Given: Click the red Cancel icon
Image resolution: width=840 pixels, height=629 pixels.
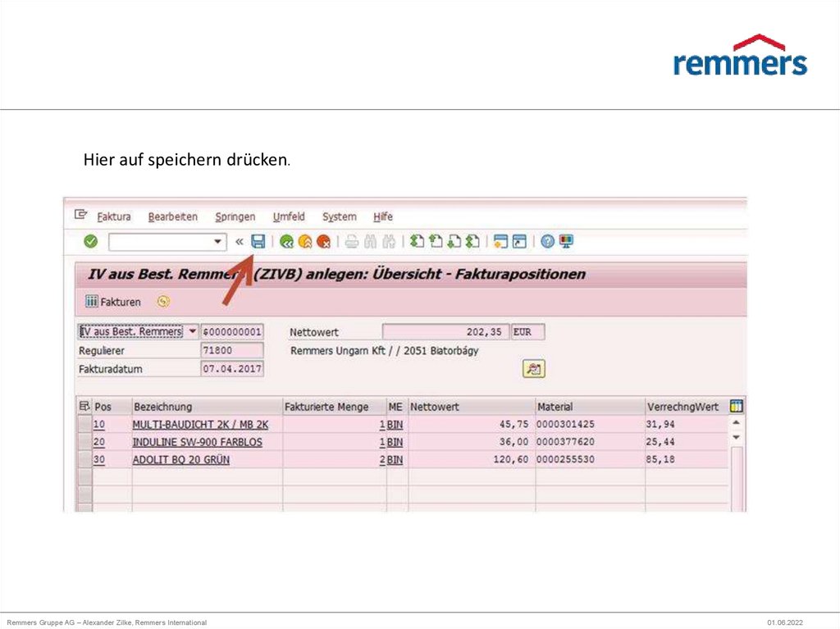Looking at the screenshot, I should point(323,242).
